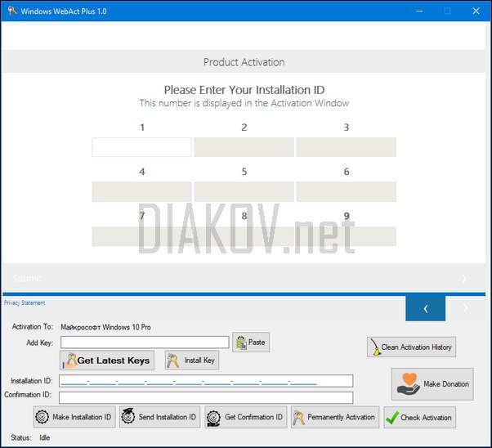Screen dimensions: 492x448
Task: Click the keys icon on Install Key
Action: click(173, 360)
